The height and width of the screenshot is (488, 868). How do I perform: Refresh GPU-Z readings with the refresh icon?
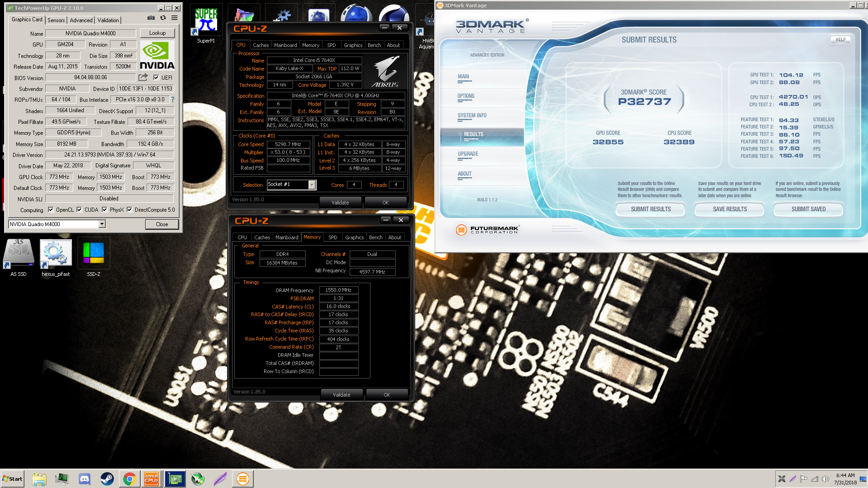(x=163, y=18)
